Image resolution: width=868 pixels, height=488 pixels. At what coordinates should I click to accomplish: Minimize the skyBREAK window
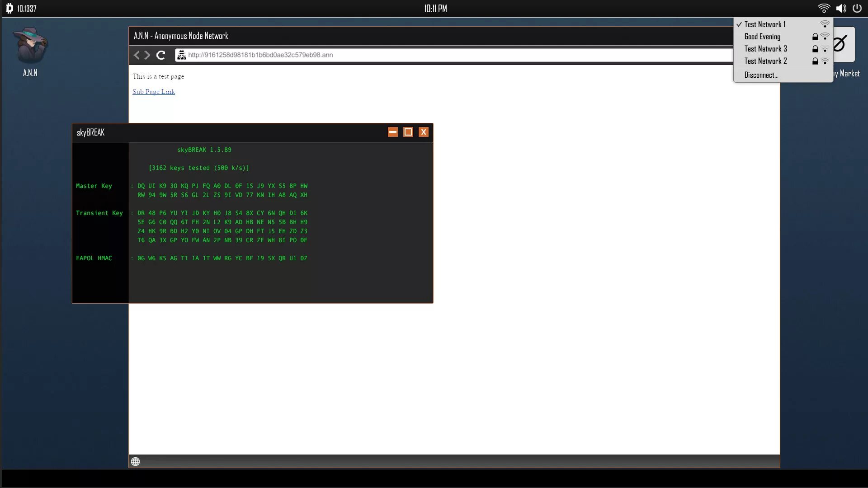pyautogui.click(x=393, y=132)
